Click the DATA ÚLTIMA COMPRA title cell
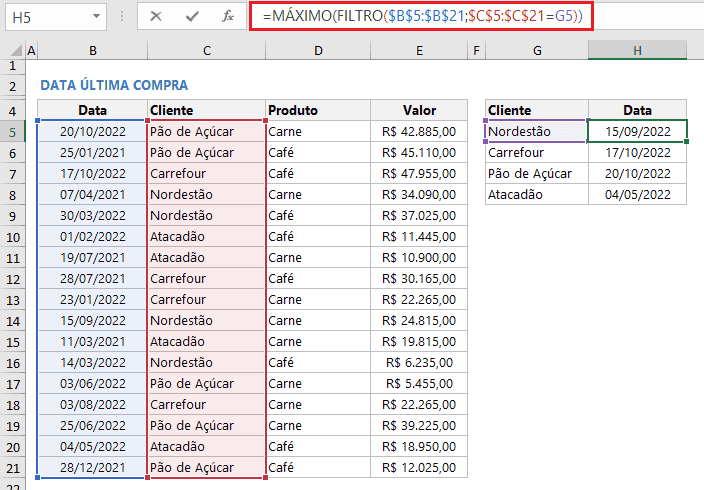Screen dimensions: 704x490 pos(113,85)
